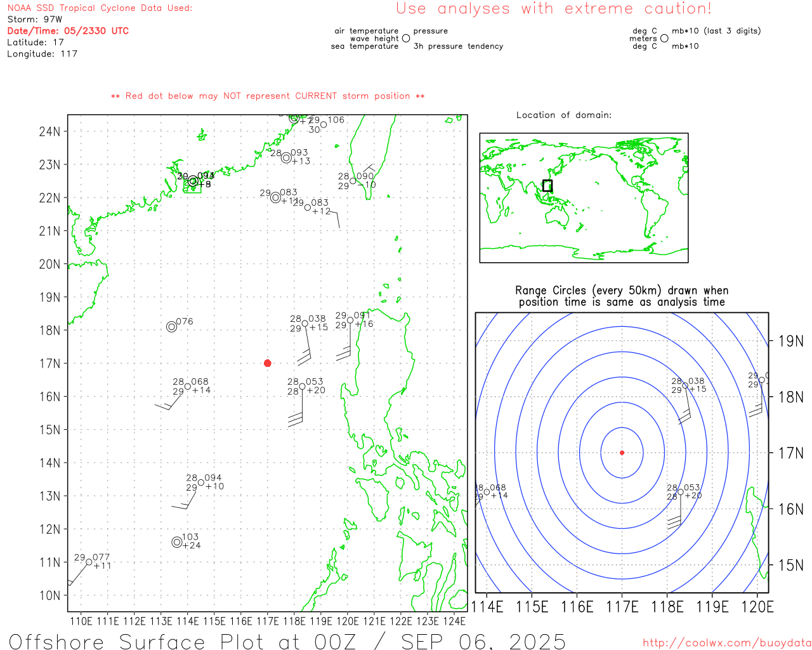Click the 'mb*10 (last 3 digits)' legend label
The width and height of the screenshot is (812, 650).
716,31
